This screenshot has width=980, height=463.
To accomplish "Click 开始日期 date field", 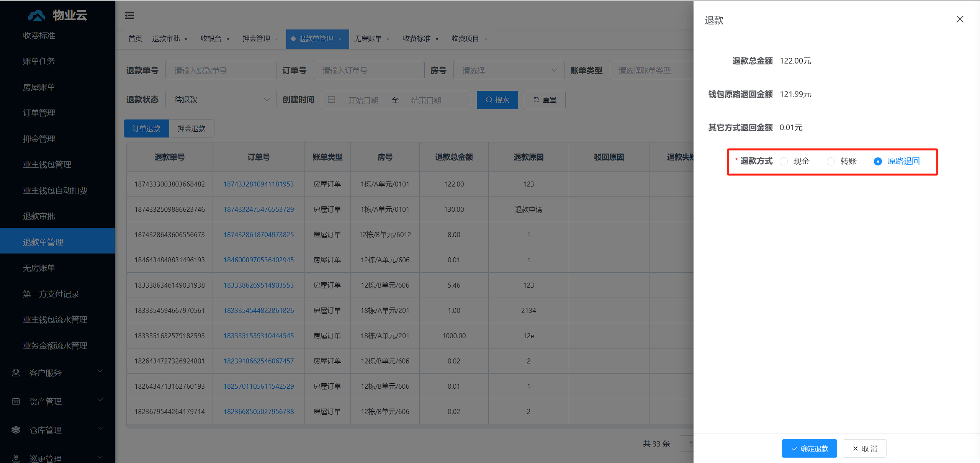I will pos(363,100).
